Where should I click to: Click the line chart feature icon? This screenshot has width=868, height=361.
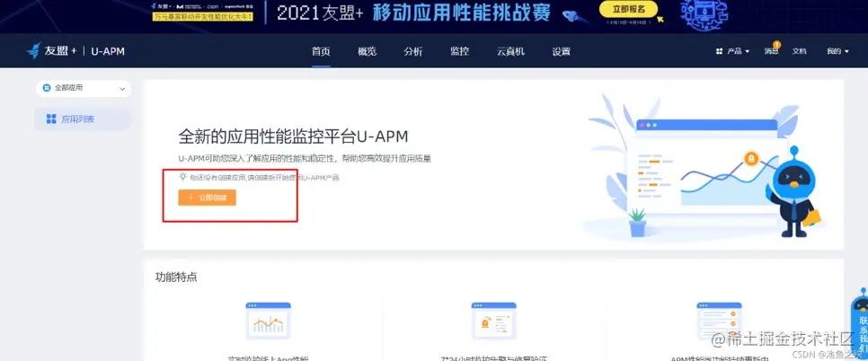coord(268,320)
